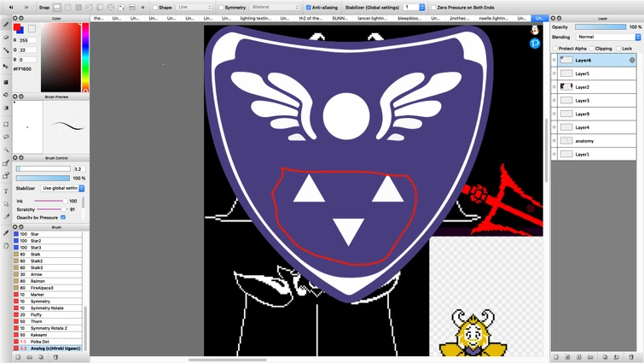Image resolution: width=644 pixels, height=363 pixels.
Task: Select the Eraser tool
Action: (6, 38)
